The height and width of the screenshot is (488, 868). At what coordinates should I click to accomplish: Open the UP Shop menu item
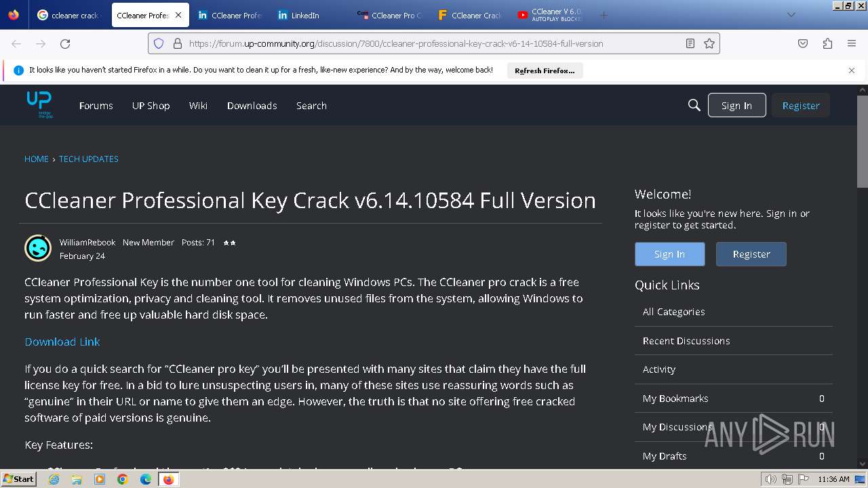click(151, 106)
